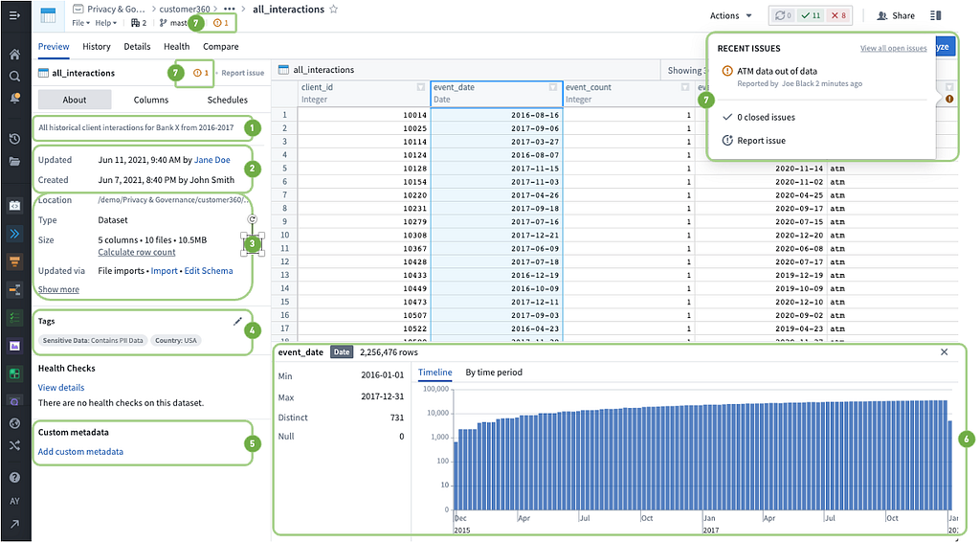Open the Actions dropdown

[730, 16]
